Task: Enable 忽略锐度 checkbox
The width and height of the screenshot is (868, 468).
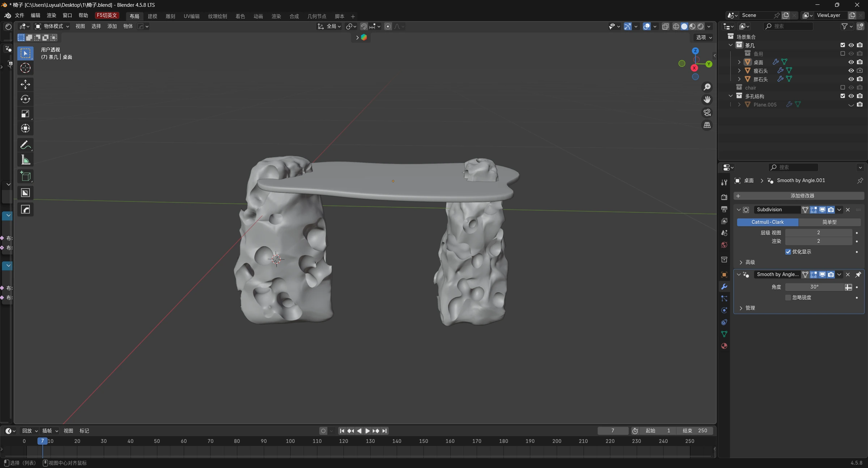Action: pos(788,298)
